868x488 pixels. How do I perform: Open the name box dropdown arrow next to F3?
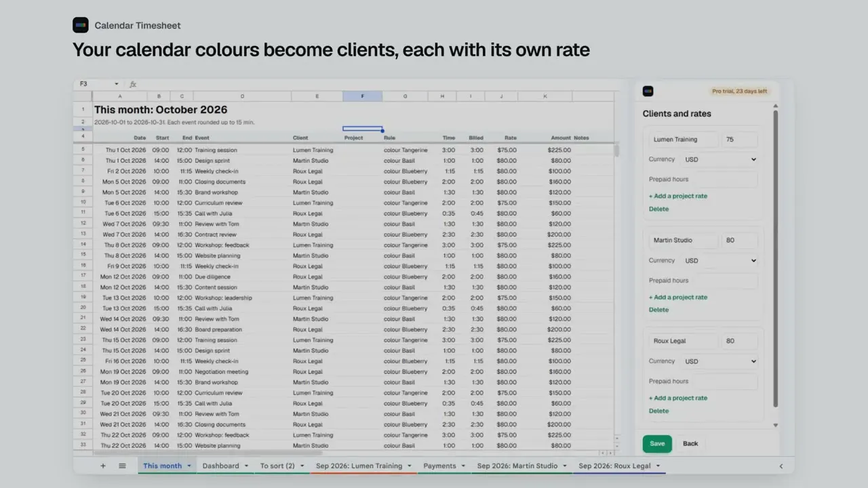tap(116, 84)
